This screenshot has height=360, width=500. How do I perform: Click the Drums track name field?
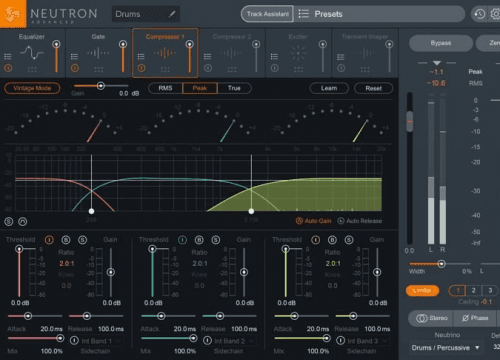point(146,14)
